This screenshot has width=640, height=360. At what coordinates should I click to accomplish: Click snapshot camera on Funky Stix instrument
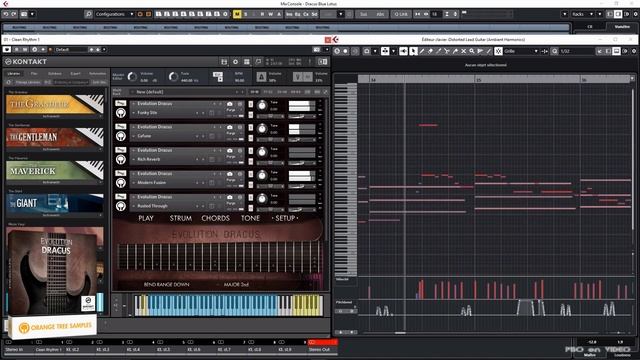tap(229, 104)
